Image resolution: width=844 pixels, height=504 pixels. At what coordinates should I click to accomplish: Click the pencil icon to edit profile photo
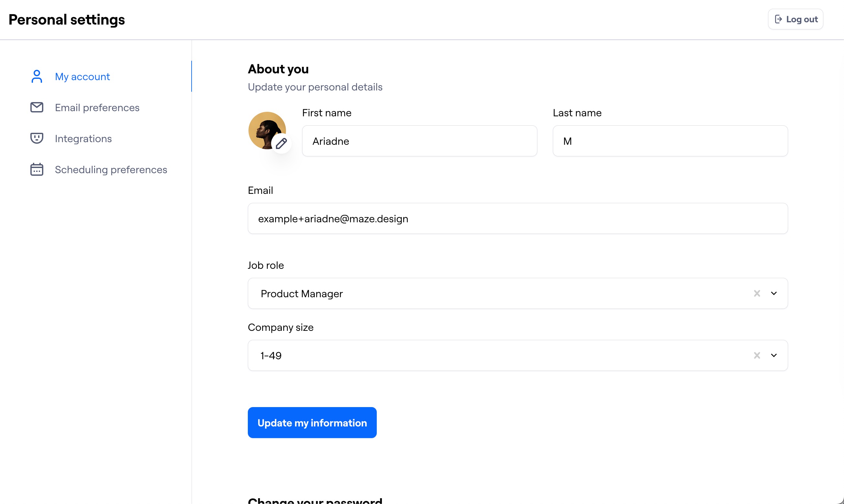click(x=281, y=144)
